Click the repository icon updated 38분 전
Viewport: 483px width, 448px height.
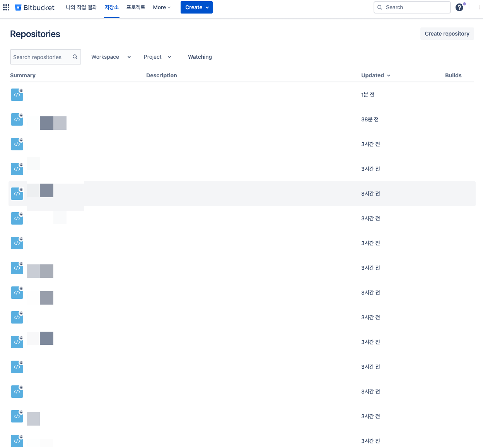(x=17, y=119)
